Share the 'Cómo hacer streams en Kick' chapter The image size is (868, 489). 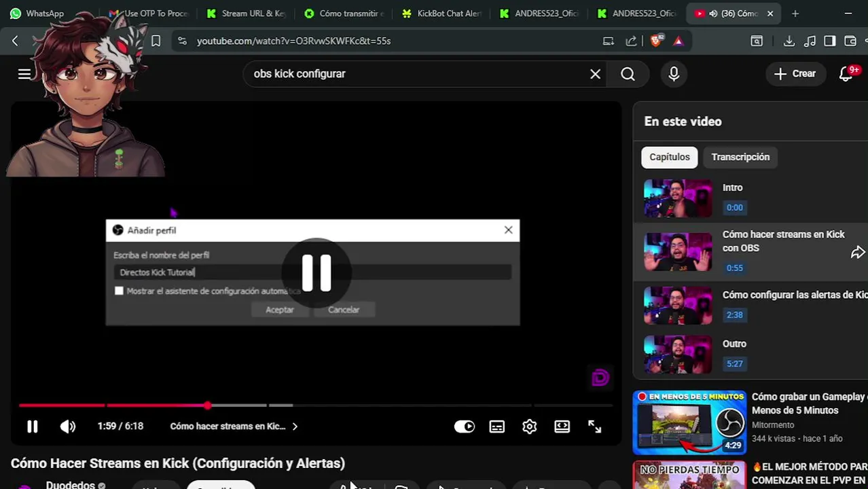(x=858, y=253)
